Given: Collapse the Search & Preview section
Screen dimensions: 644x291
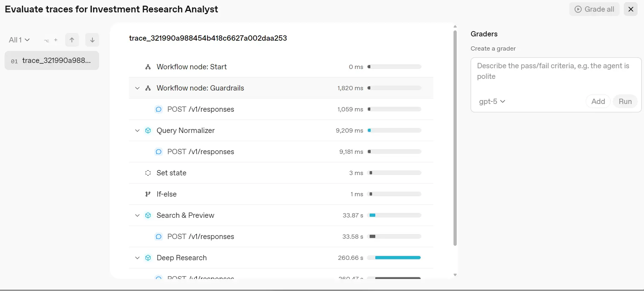Looking at the screenshot, I should pos(137,215).
